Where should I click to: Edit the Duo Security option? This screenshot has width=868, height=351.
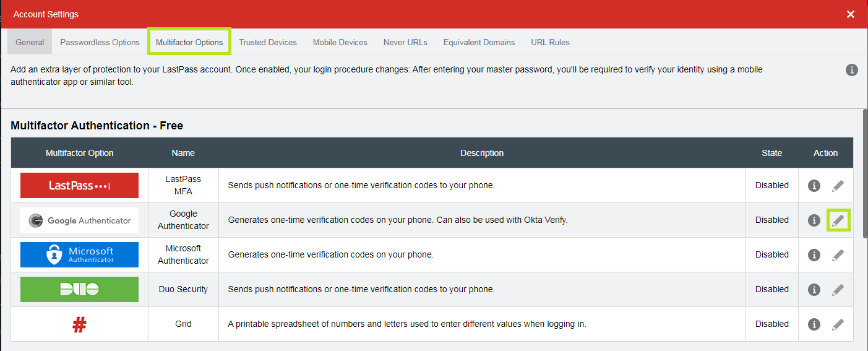838,290
